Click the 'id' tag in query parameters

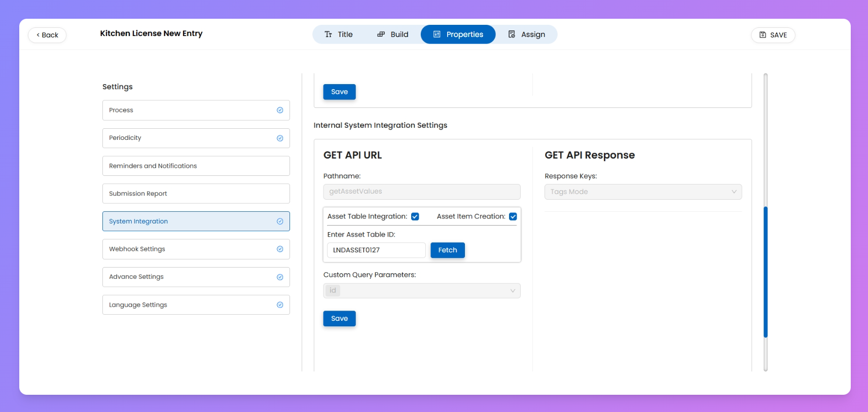[333, 290]
